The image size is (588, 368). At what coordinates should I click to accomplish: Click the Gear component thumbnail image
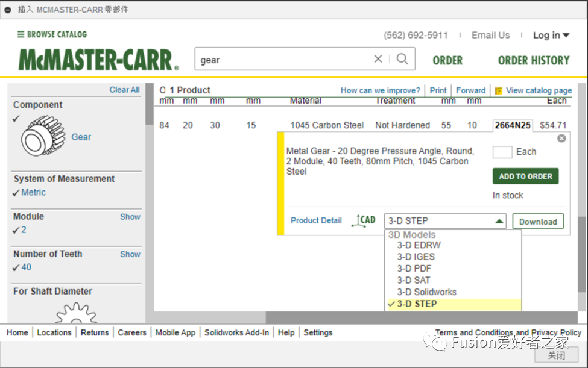pyautogui.click(x=43, y=136)
